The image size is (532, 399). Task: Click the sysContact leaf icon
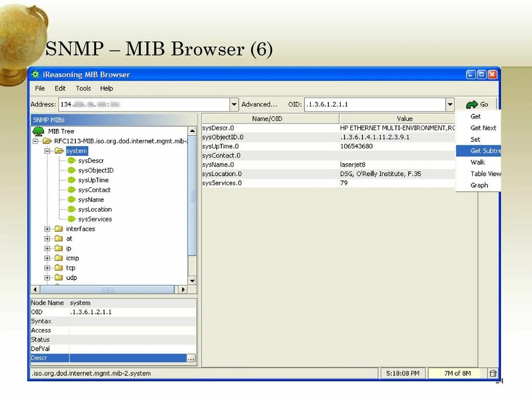(x=72, y=190)
